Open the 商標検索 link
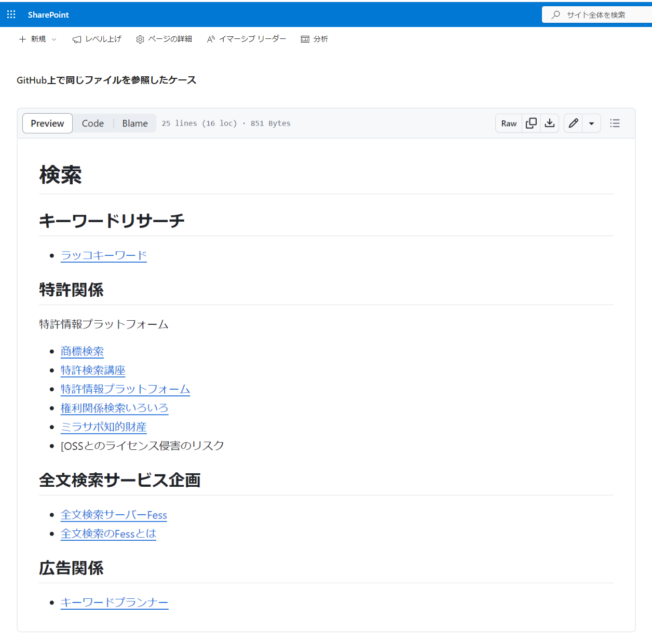Image resolution: width=652 pixels, height=644 pixels. tap(82, 351)
